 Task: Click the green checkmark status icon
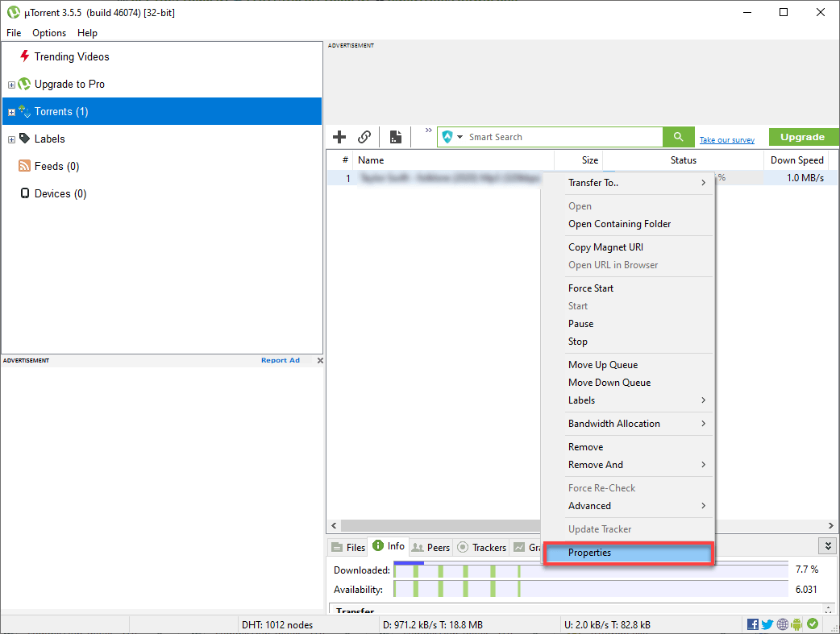(813, 624)
